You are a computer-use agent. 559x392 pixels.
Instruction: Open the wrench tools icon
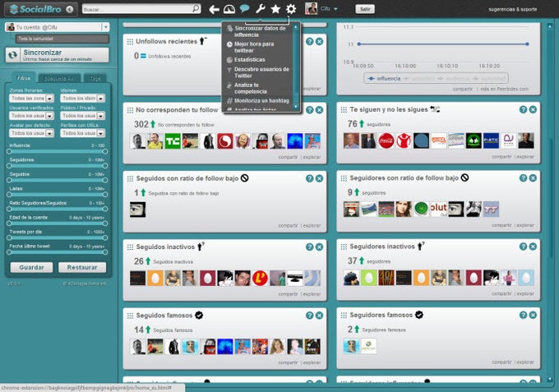(x=261, y=8)
